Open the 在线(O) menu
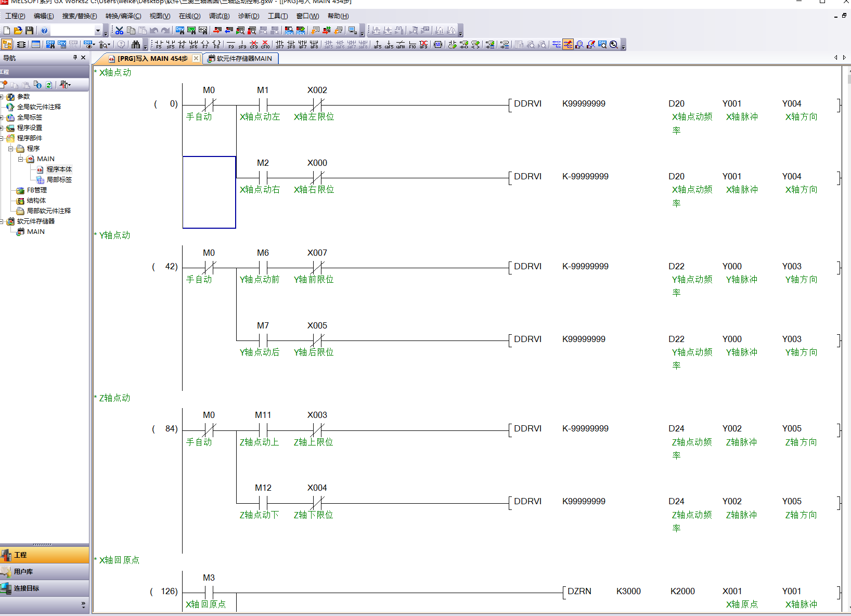The image size is (851, 616). tap(189, 16)
